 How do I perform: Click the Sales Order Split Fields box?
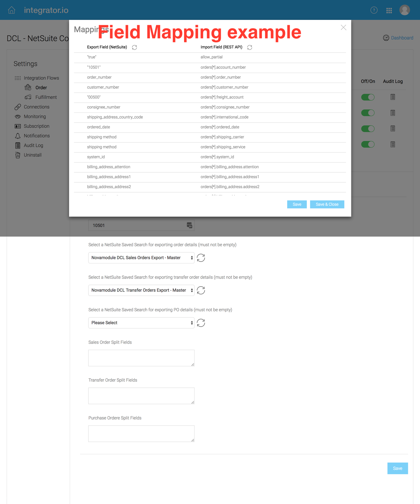point(141,358)
